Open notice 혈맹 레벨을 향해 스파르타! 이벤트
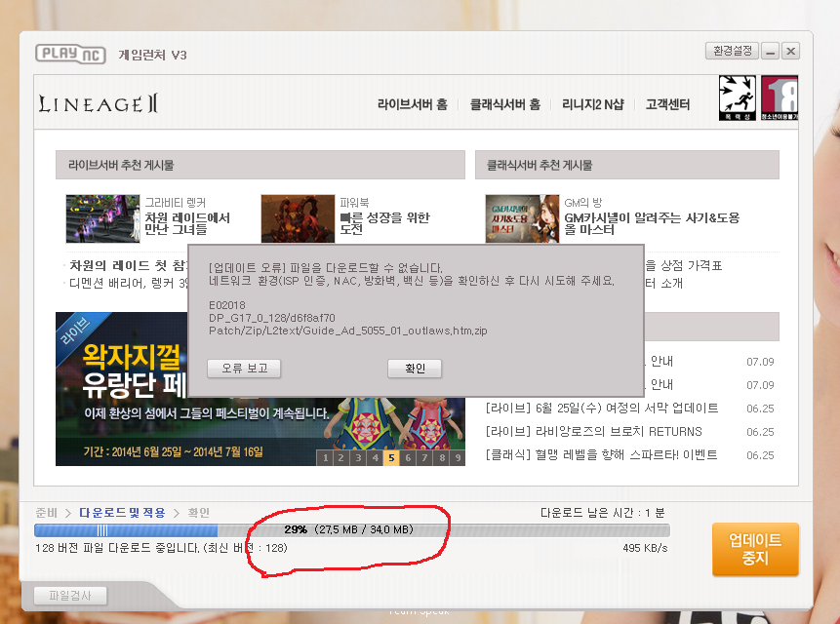840x624 pixels. (601, 455)
